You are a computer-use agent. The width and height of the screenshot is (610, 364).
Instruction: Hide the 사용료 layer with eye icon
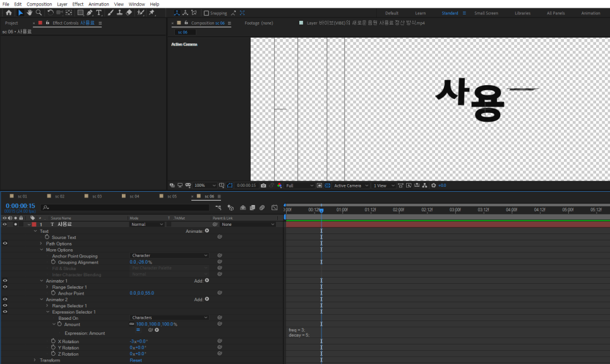point(4,225)
